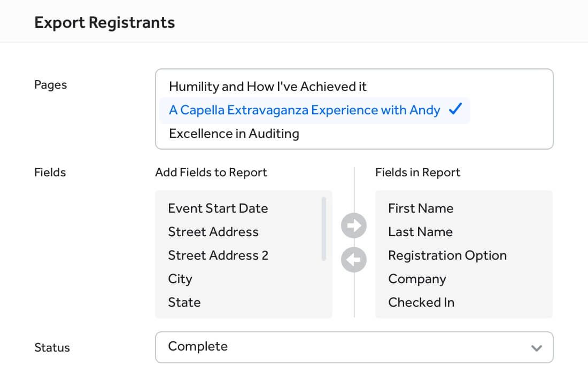Click the left arrow to remove field
The image size is (588, 389).
pos(354,260)
